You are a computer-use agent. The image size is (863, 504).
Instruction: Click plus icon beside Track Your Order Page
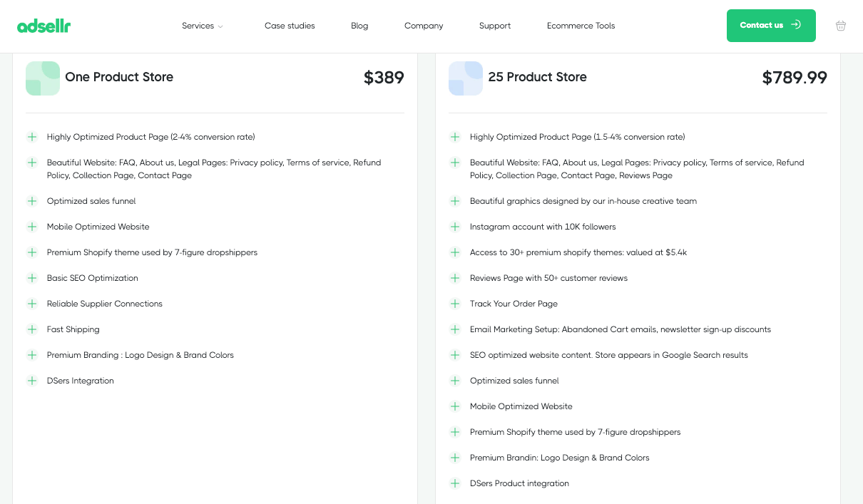coord(455,304)
